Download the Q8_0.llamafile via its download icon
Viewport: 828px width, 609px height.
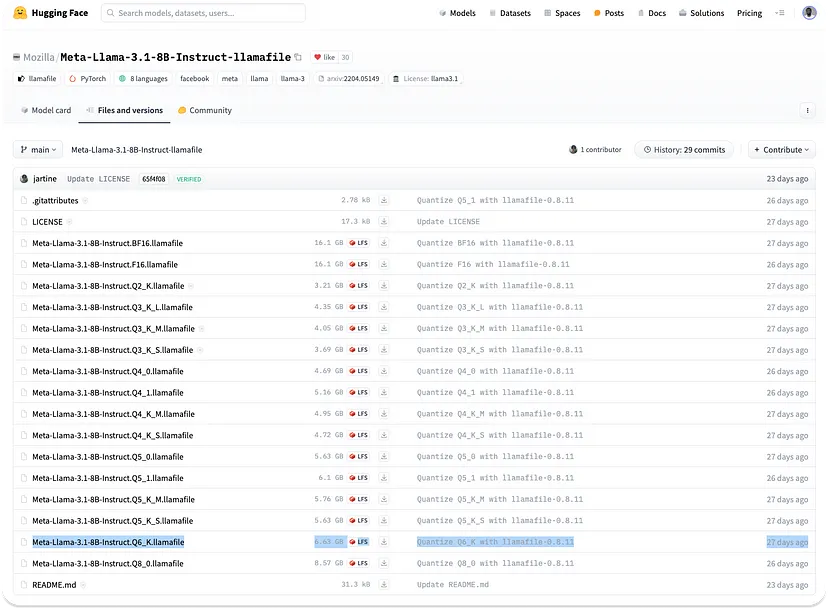pos(384,563)
